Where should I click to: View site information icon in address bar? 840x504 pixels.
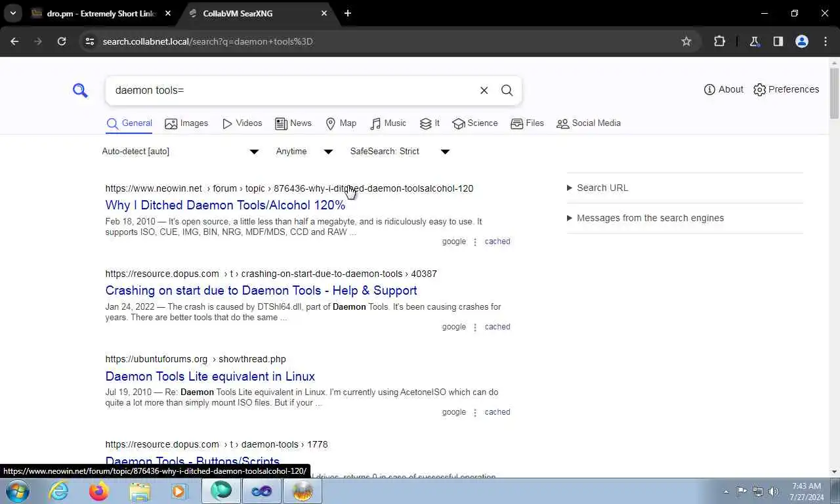(90, 41)
